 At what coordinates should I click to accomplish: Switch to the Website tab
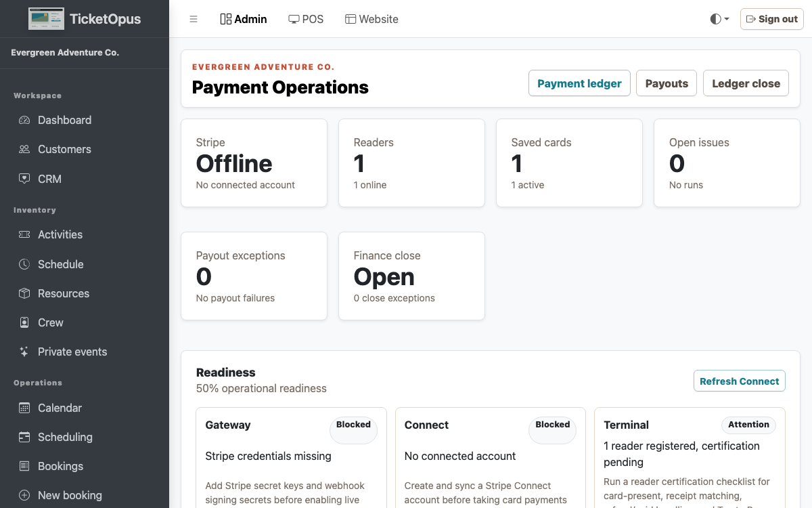371,19
